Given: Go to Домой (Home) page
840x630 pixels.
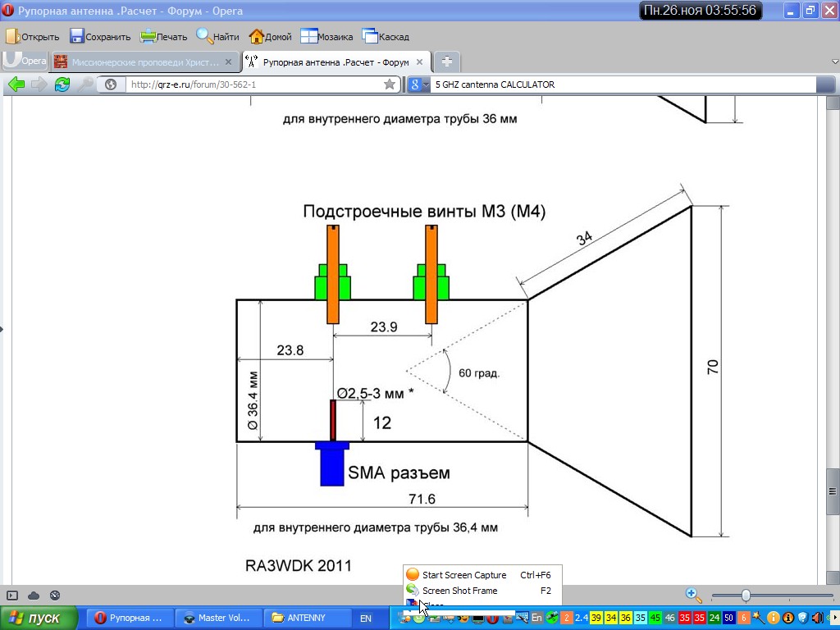Looking at the screenshot, I should point(271,36).
